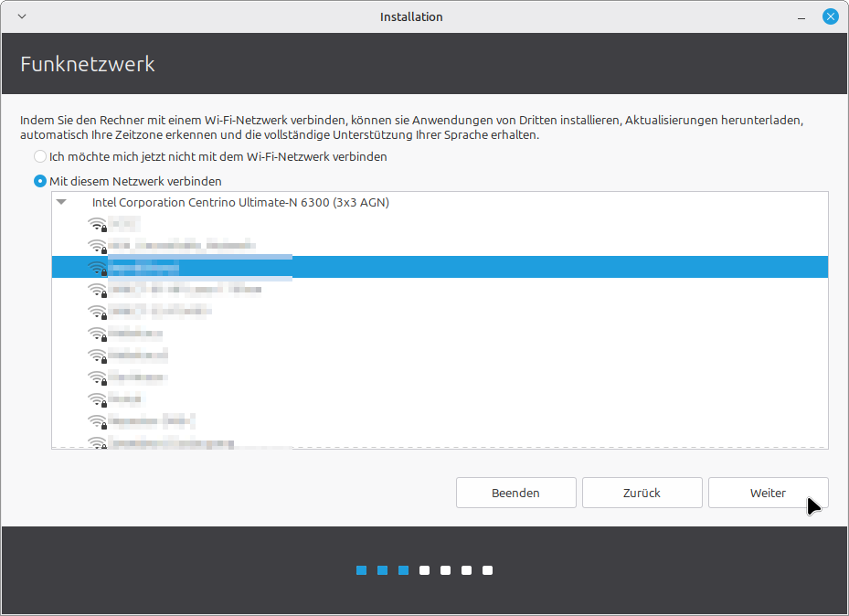
Task: Close the Installation window
Action: [830, 16]
